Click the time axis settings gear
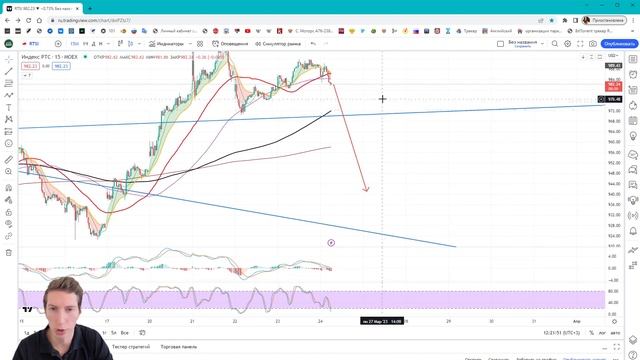This screenshot has width=640, height=360. click(614, 322)
